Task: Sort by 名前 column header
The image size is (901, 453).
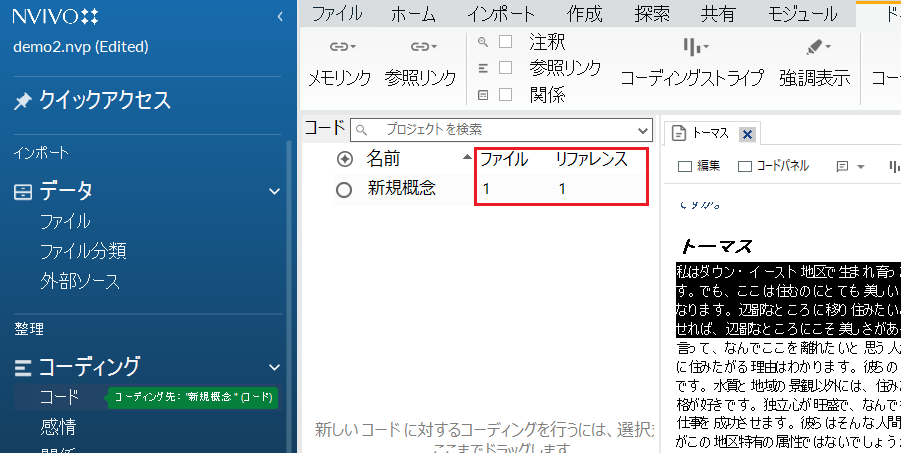Action: [x=383, y=159]
